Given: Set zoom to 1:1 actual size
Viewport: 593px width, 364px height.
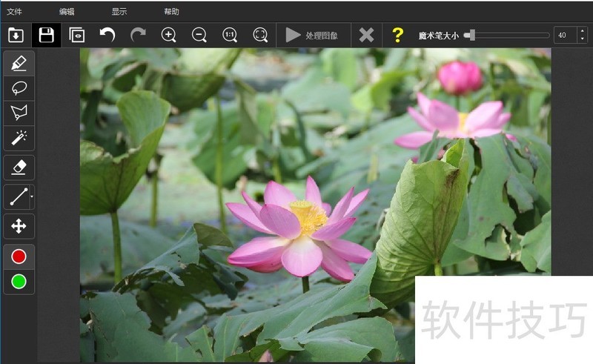Looking at the screenshot, I should 230,35.
